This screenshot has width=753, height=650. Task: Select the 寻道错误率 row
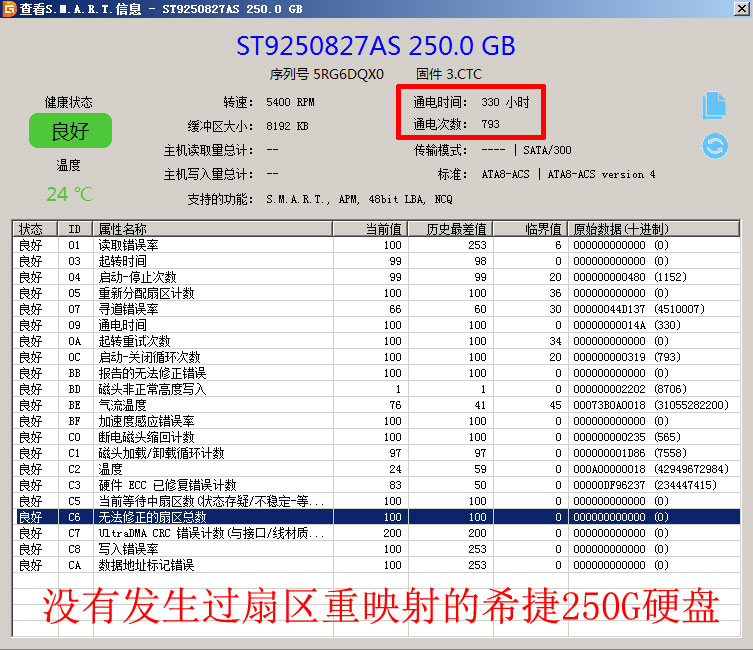coord(376,309)
